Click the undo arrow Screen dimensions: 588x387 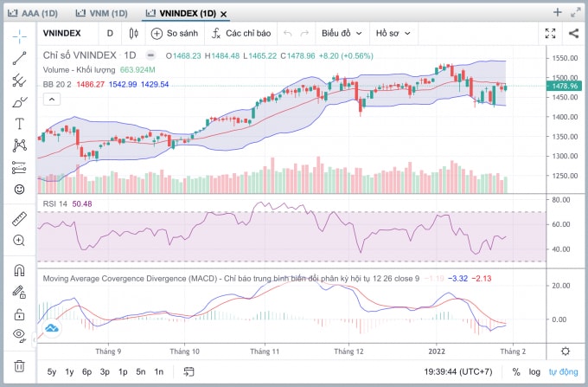click(288, 34)
